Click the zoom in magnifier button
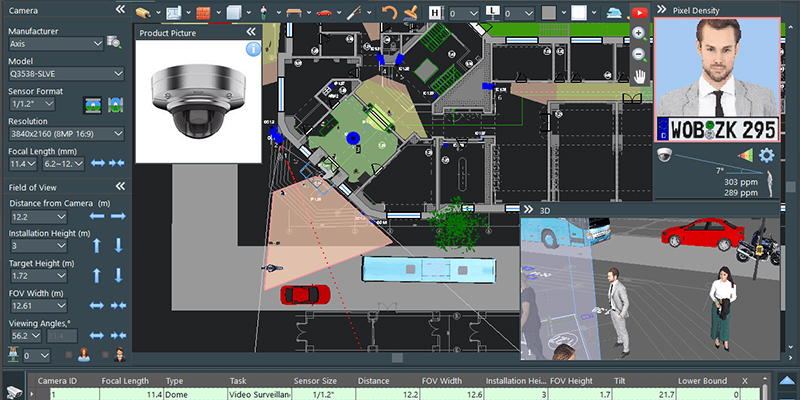 point(638,32)
